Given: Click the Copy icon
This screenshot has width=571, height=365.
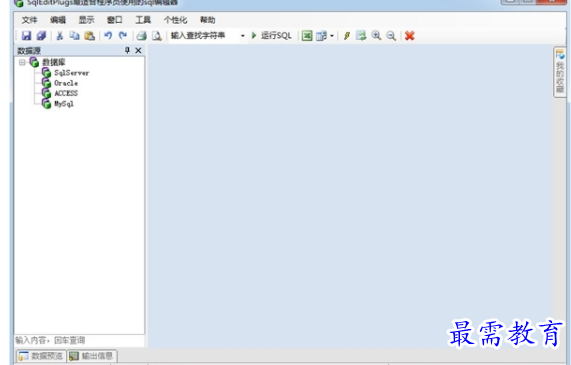Looking at the screenshot, I should point(75,36).
